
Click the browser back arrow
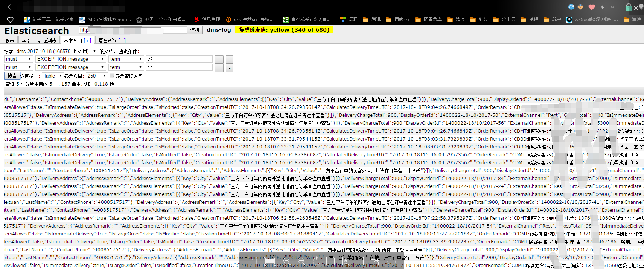pyautogui.click(x=10, y=7)
